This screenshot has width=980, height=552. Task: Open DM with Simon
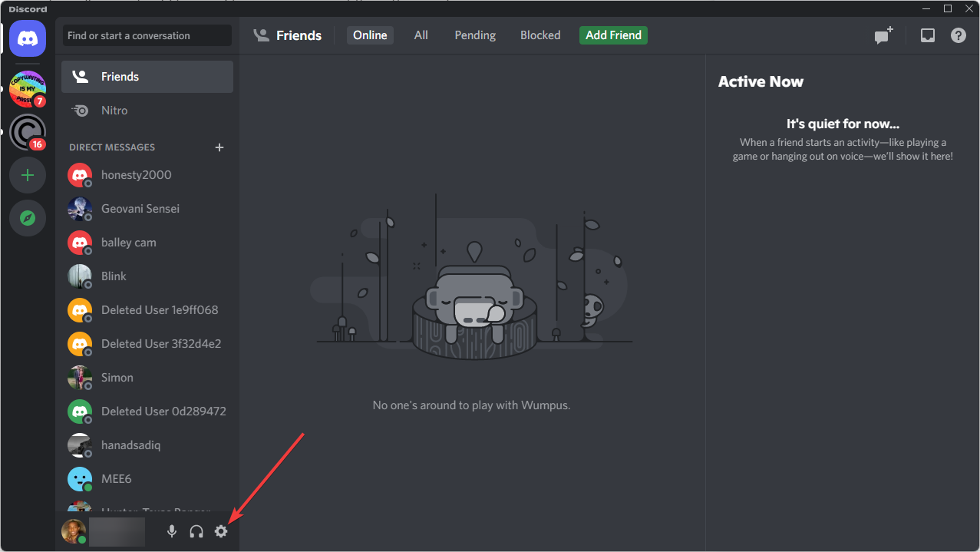pos(147,378)
